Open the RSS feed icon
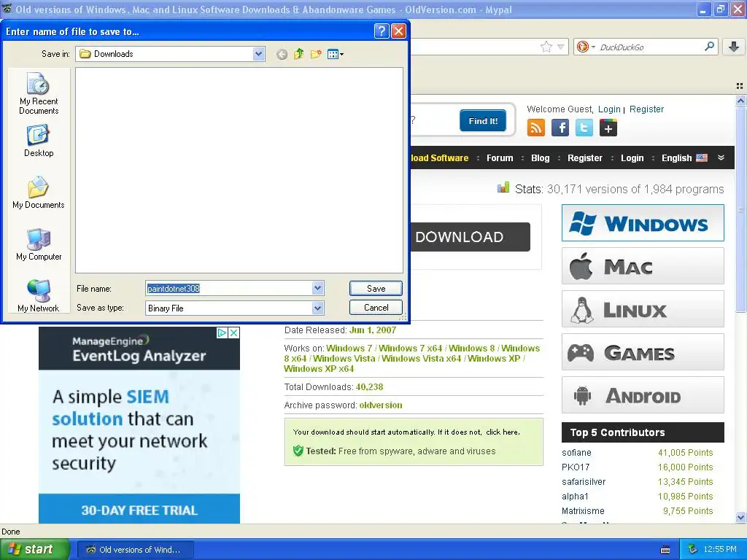Image resolution: width=747 pixels, height=560 pixels. click(x=536, y=128)
